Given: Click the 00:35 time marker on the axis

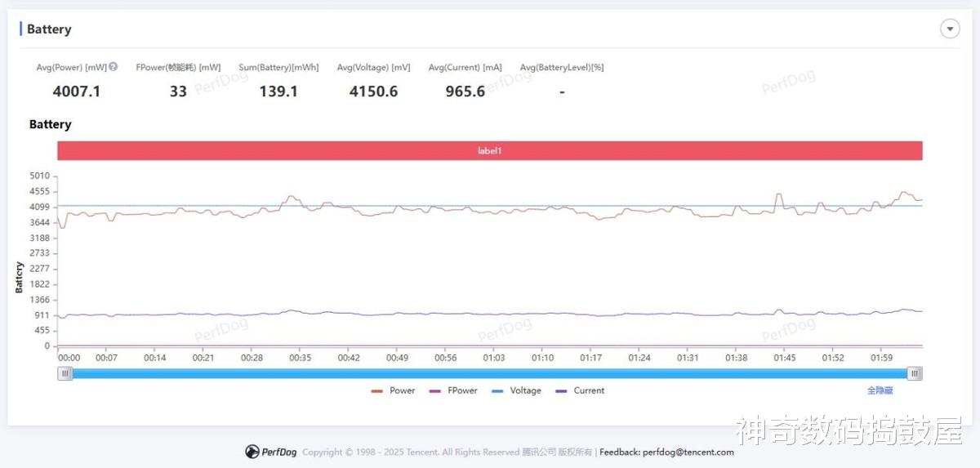Looking at the screenshot, I should click(x=301, y=358).
